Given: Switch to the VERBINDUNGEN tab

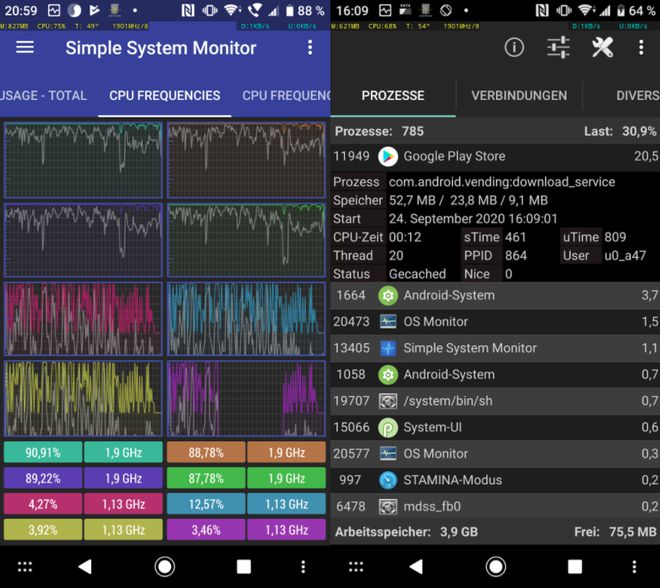Looking at the screenshot, I should (x=519, y=96).
